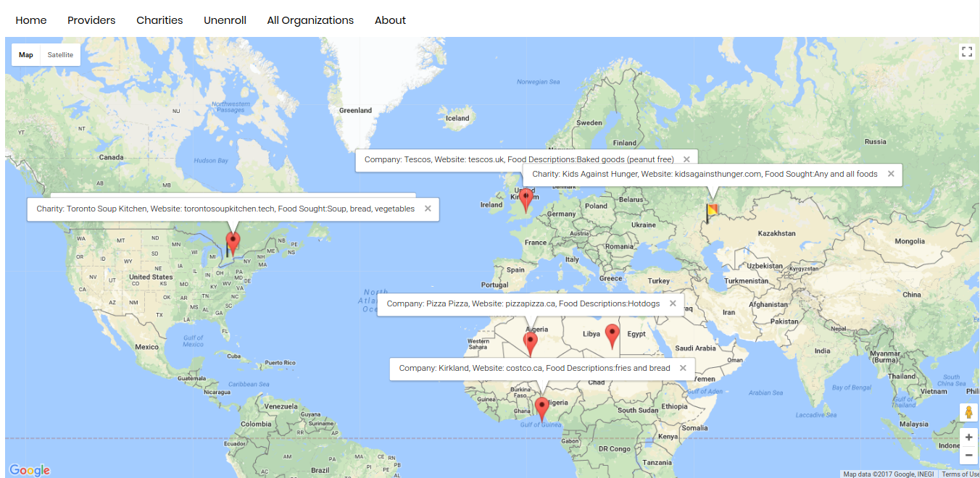Click the red marker in Algeria
980x478 pixels.
(x=531, y=345)
